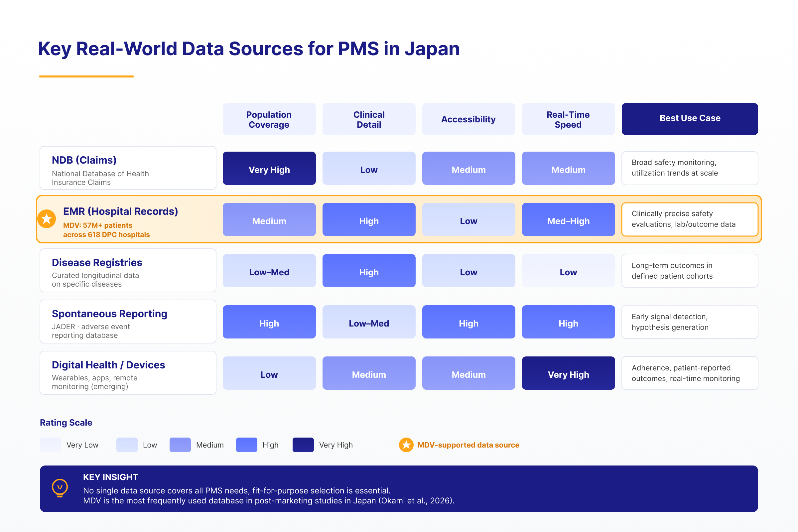Click Disease Registries Real-Time Speed 'Low' cell

tap(568, 271)
